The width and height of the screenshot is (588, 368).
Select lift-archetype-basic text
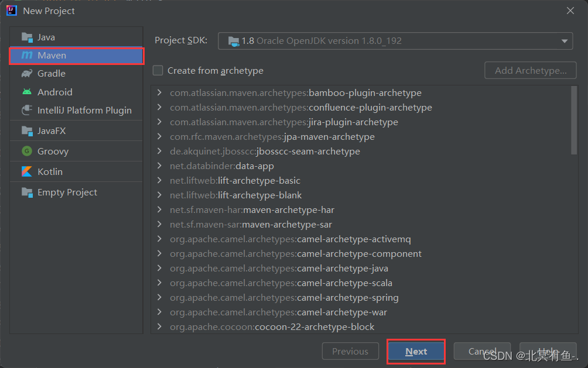pyautogui.click(x=259, y=180)
